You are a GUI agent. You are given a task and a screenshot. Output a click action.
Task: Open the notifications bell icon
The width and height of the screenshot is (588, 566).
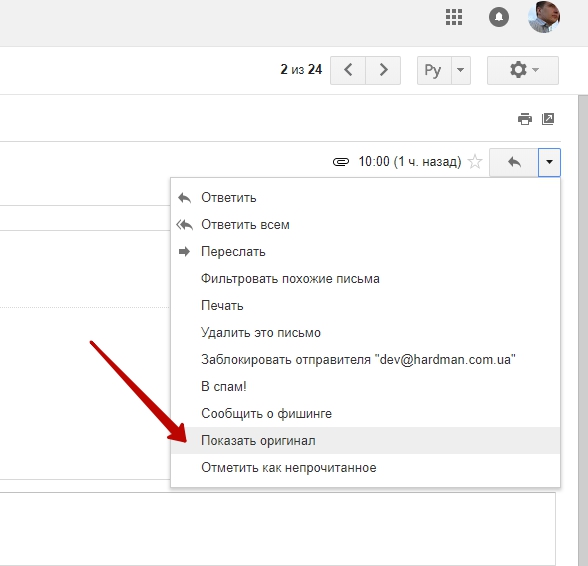pos(499,17)
